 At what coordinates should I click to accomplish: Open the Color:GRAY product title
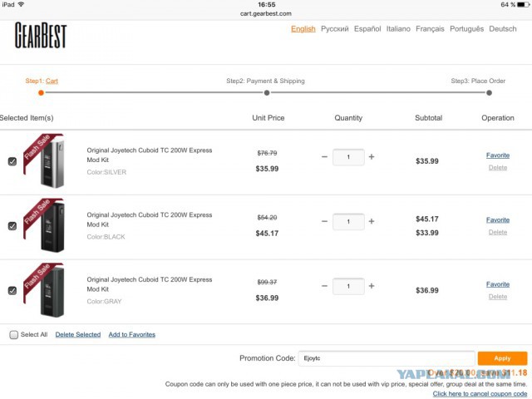tap(150, 284)
